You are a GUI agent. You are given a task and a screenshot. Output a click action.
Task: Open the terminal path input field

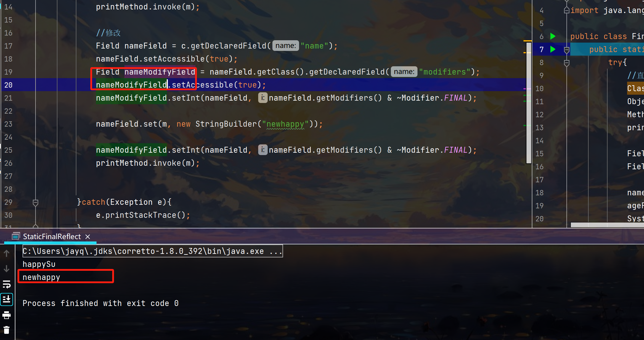click(x=152, y=251)
